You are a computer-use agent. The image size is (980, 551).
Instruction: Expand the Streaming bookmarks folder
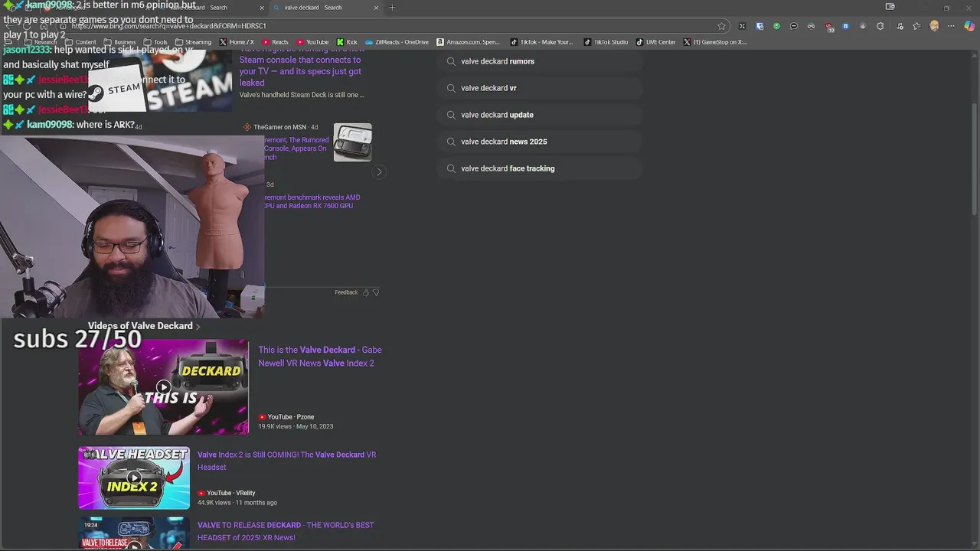(193, 42)
